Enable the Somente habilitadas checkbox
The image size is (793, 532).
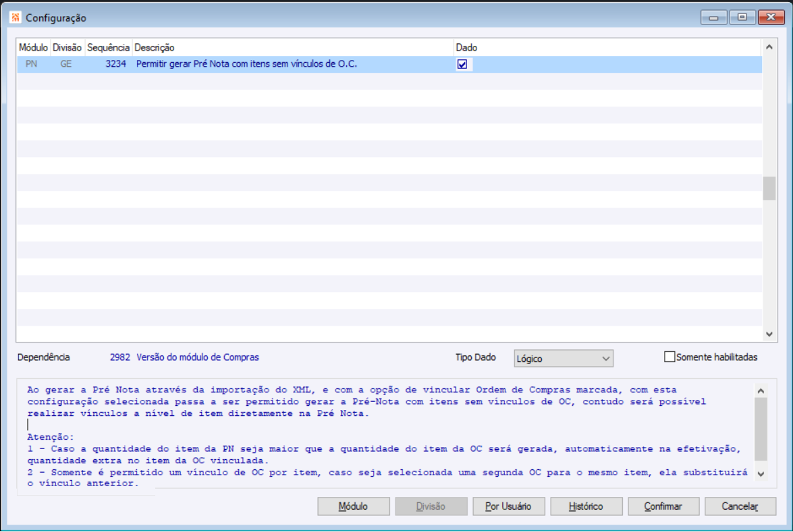[669, 357]
